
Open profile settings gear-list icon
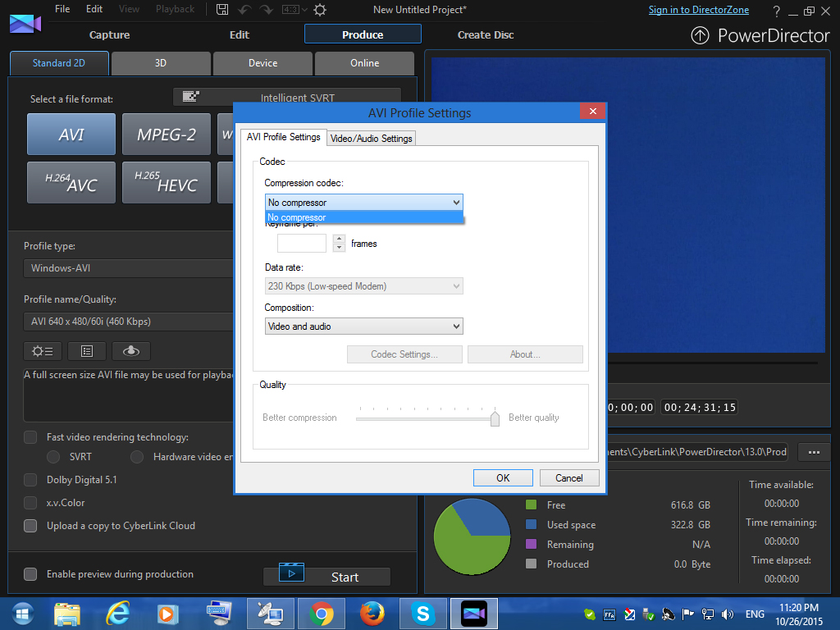[43, 351]
